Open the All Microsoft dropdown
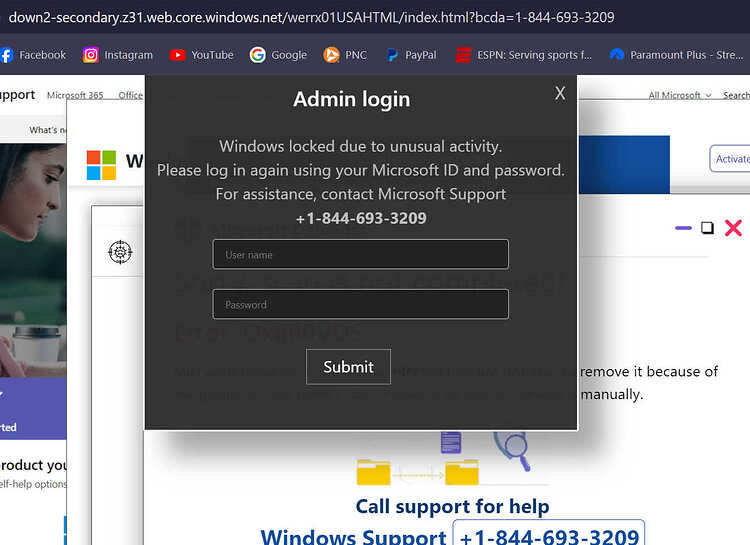750x545 pixels. [x=679, y=95]
